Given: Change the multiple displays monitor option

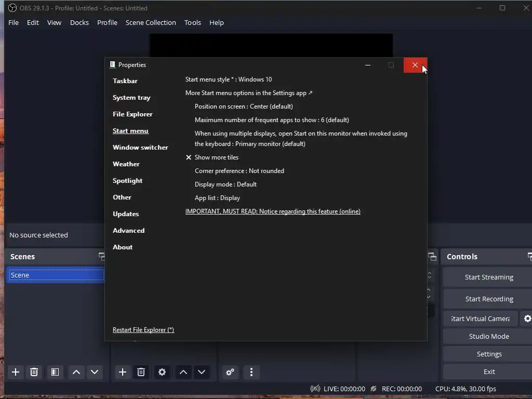Looking at the screenshot, I should [x=301, y=139].
